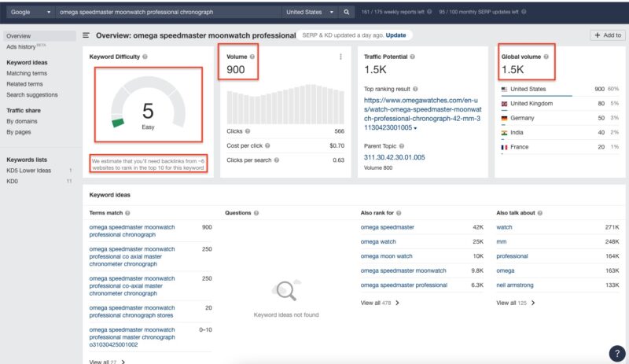
Task: Click help icon next to Traffic Potential
Action: click(x=412, y=57)
